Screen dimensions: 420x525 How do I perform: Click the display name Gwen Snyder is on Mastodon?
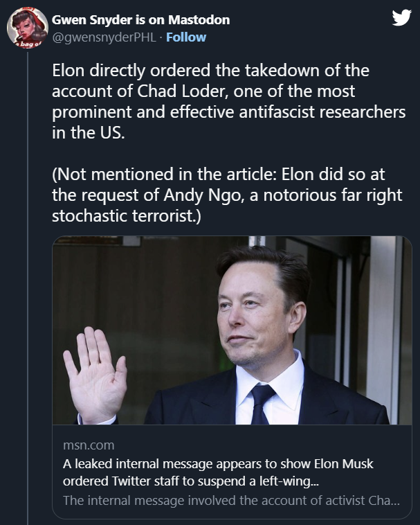140,19
